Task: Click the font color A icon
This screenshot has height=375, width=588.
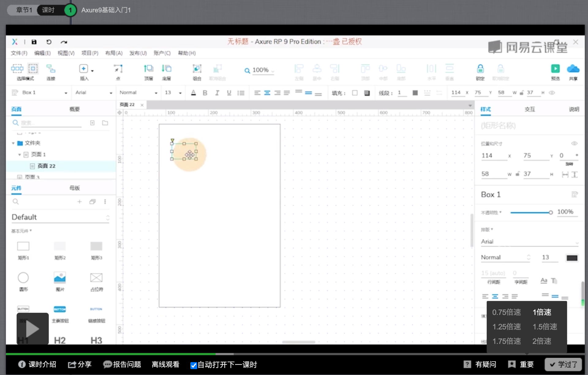Action: click(193, 93)
